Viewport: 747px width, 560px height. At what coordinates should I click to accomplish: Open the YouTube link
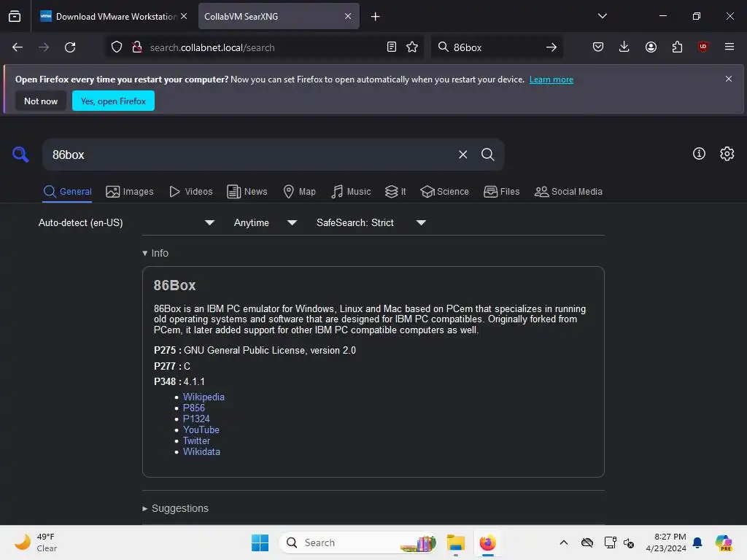(201, 430)
